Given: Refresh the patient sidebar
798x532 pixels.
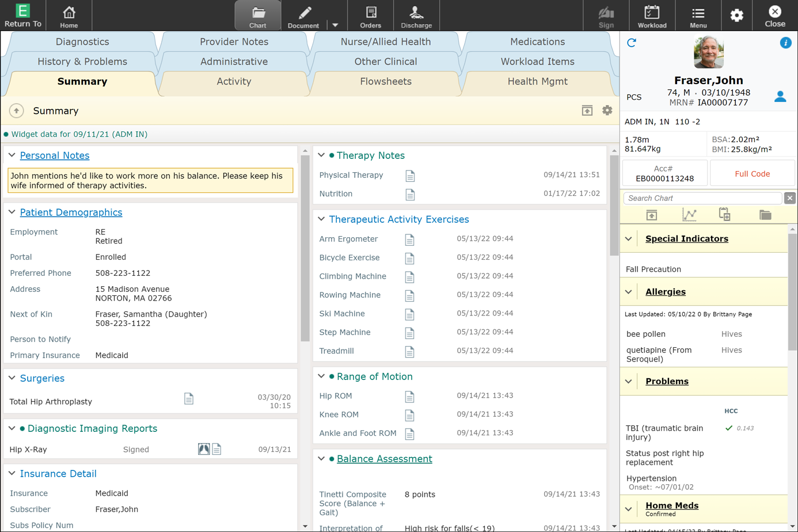Looking at the screenshot, I should [x=631, y=43].
